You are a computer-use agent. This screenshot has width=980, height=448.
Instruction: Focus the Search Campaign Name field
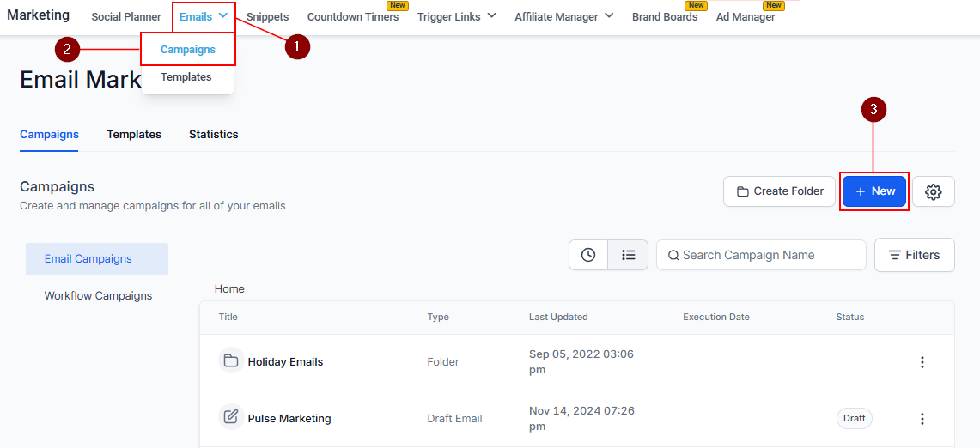[761, 255]
